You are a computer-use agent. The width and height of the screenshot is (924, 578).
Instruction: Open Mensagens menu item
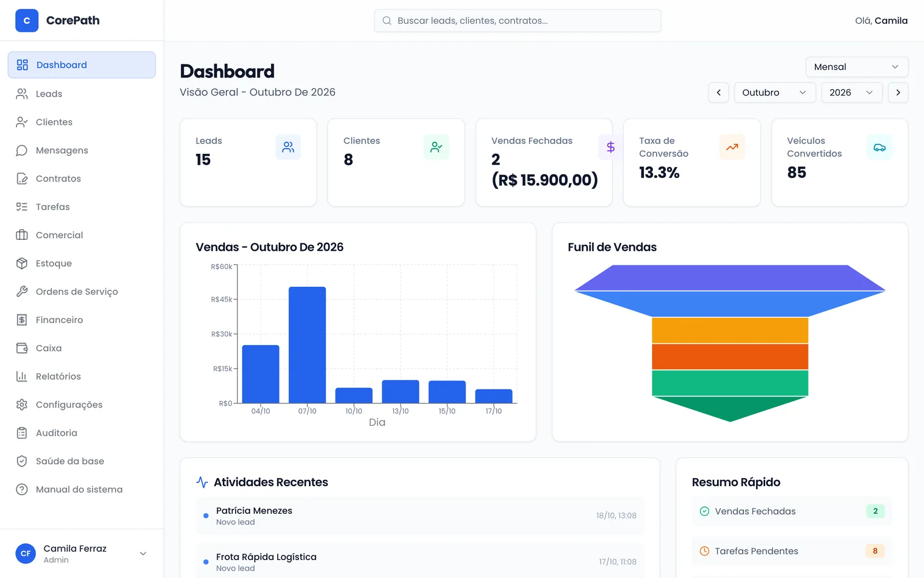coord(81,150)
